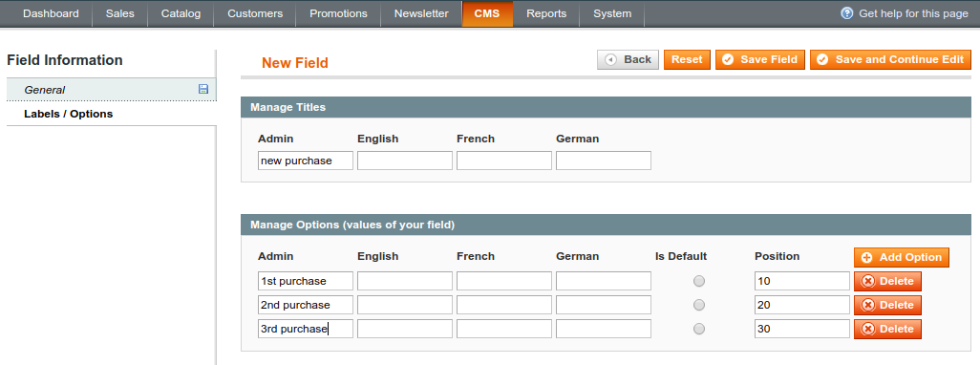Screen dimensions: 980x365
Task: Open the System menu
Action: click(x=612, y=13)
